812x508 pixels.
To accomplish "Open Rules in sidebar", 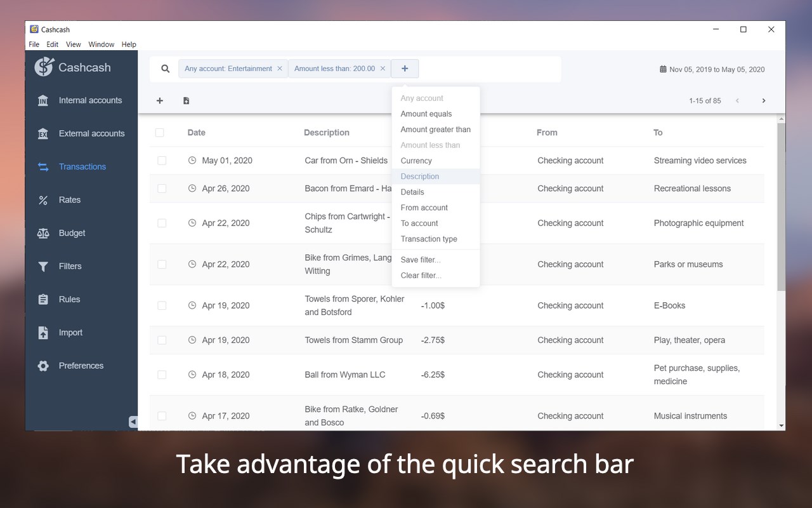I will [81, 299].
